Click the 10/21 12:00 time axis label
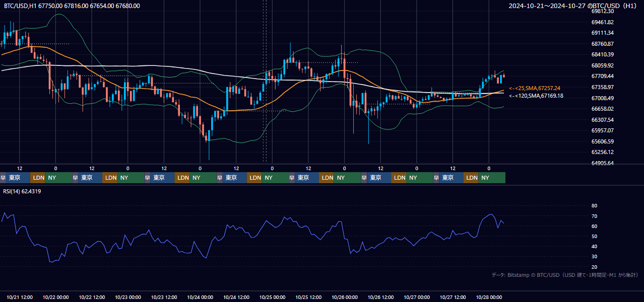 coord(20,297)
